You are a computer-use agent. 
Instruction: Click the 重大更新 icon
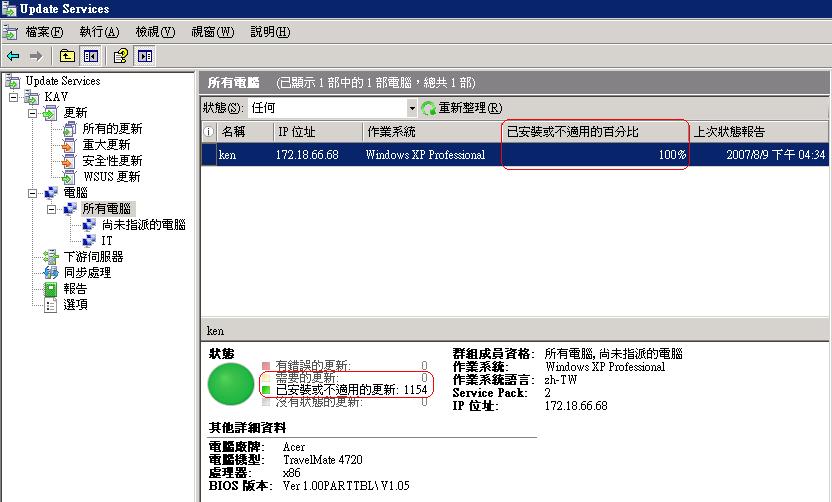point(69,145)
